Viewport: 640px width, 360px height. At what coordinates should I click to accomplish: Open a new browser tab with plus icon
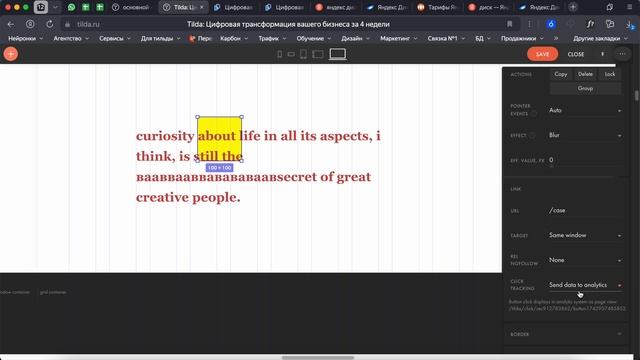point(573,7)
